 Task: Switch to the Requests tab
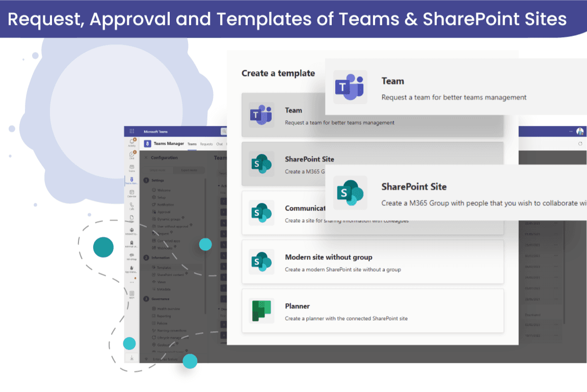tap(206, 144)
